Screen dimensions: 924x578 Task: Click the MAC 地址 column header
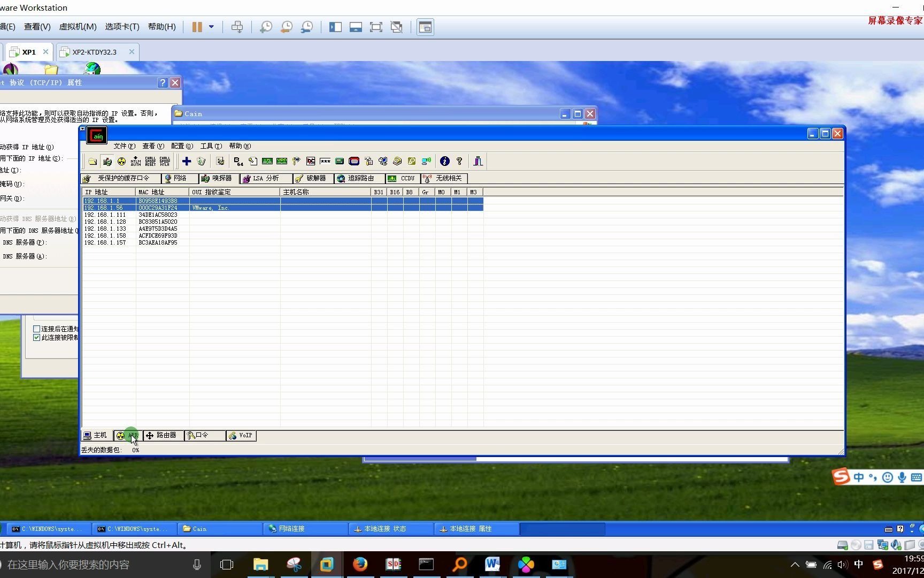click(163, 192)
